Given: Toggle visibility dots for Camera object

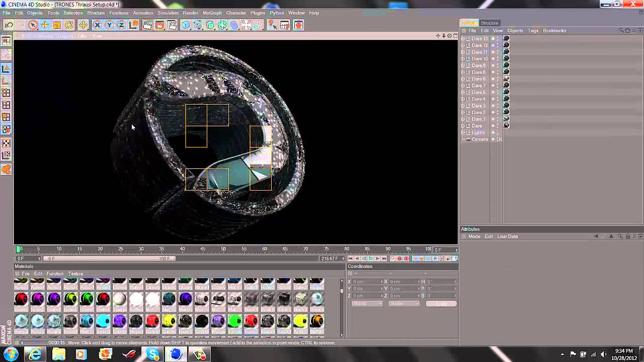Looking at the screenshot, I should 498,139.
